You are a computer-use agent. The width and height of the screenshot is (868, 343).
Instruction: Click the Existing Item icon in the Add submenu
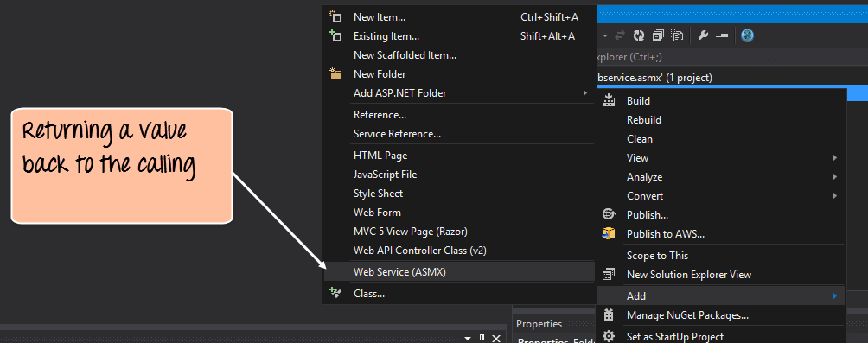(x=335, y=36)
